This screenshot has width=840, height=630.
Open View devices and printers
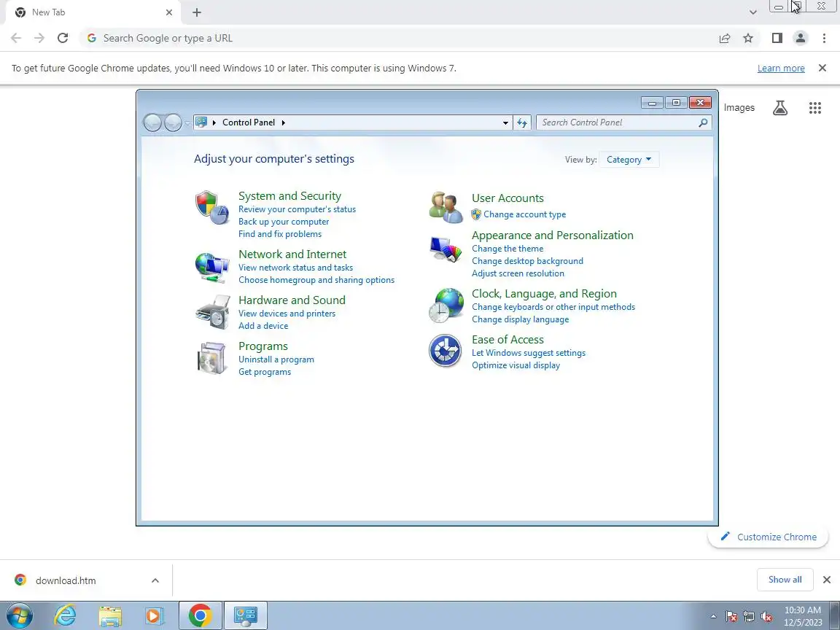coord(287,314)
